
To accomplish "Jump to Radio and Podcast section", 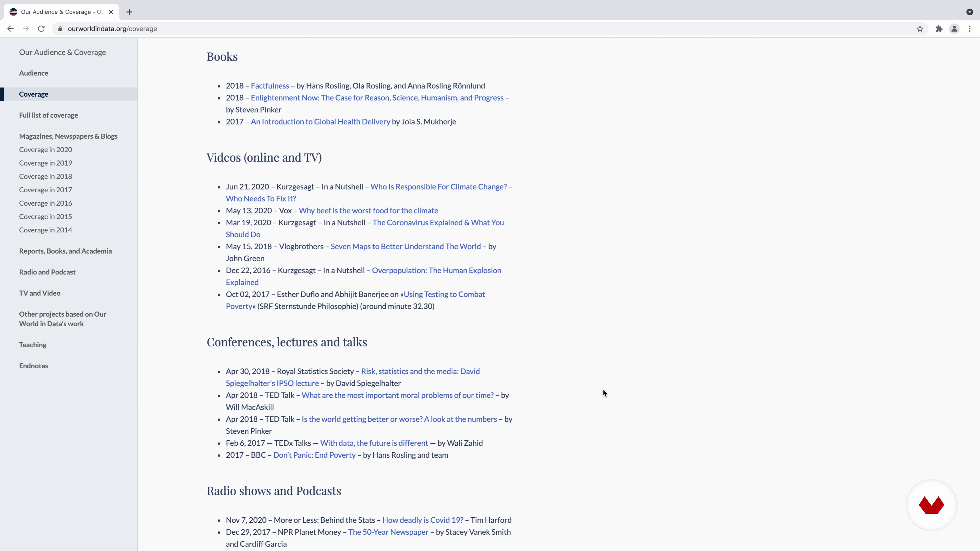I will [x=47, y=272].
